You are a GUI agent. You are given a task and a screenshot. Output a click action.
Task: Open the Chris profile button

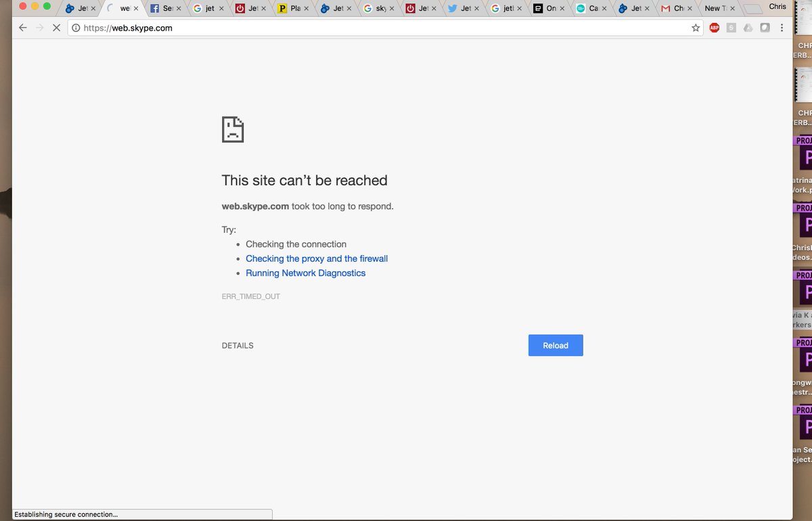tap(777, 6)
